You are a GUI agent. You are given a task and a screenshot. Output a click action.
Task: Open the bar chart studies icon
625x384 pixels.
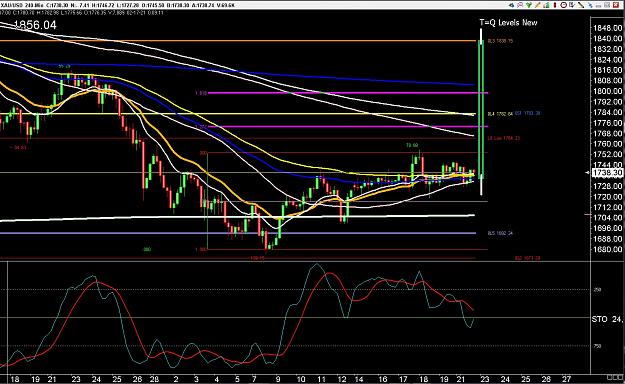click(546, 5)
